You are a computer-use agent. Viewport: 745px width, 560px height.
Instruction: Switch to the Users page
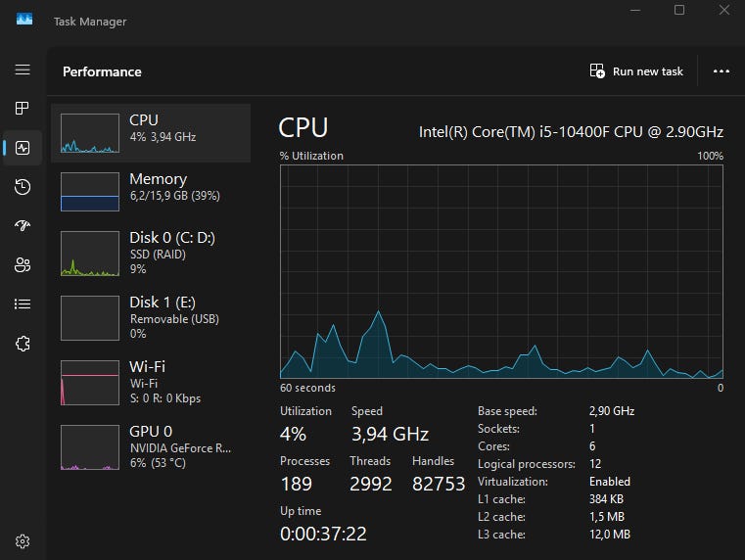click(x=23, y=265)
